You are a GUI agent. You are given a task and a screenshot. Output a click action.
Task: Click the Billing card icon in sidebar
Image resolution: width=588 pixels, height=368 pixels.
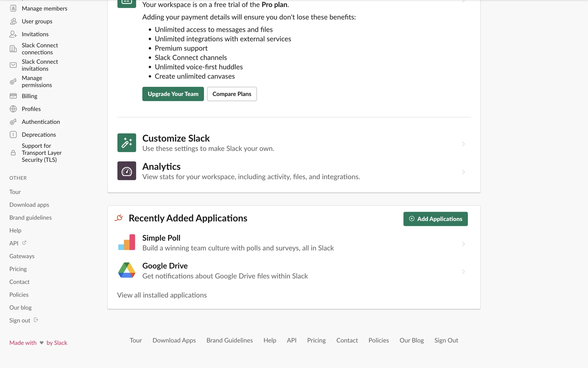tap(13, 96)
